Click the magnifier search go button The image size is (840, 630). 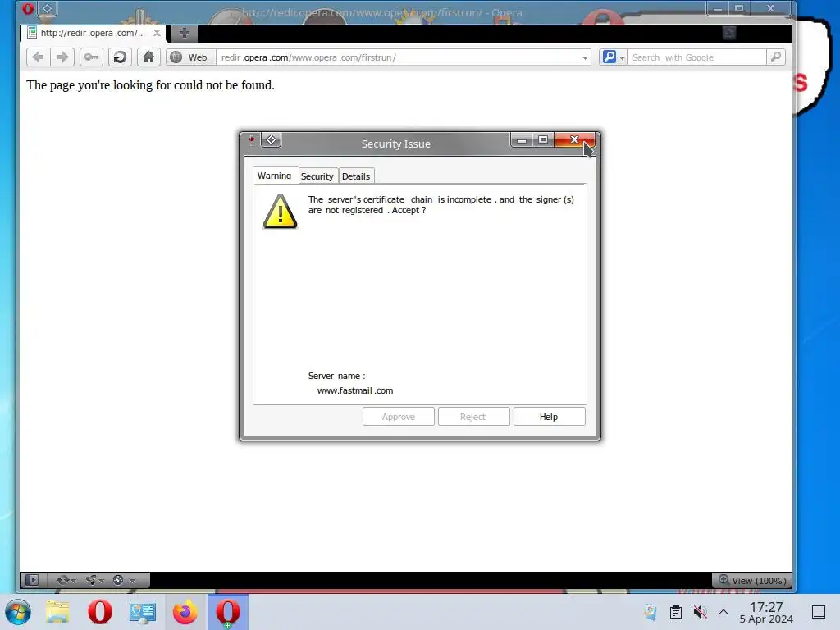(776, 57)
